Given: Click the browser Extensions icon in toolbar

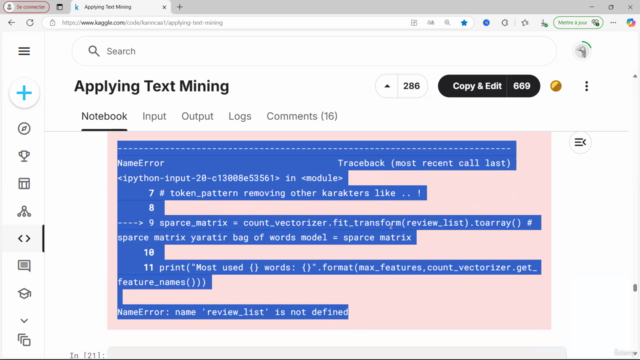Looking at the screenshot, I should pyautogui.click(x=505, y=23).
